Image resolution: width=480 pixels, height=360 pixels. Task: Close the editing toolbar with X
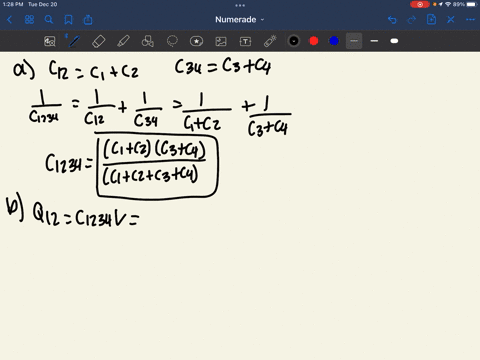click(x=451, y=20)
